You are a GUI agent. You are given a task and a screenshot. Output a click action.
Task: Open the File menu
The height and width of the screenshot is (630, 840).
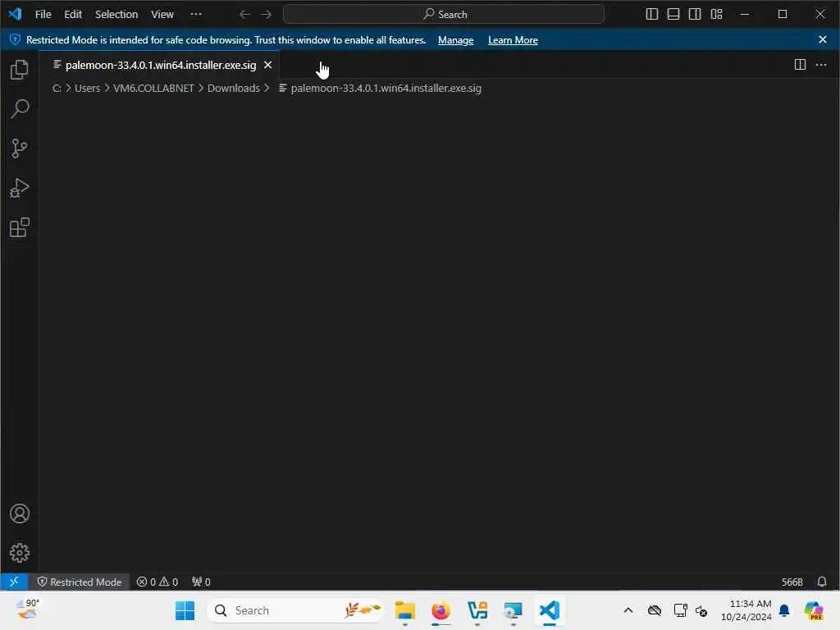(x=43, y=15)
